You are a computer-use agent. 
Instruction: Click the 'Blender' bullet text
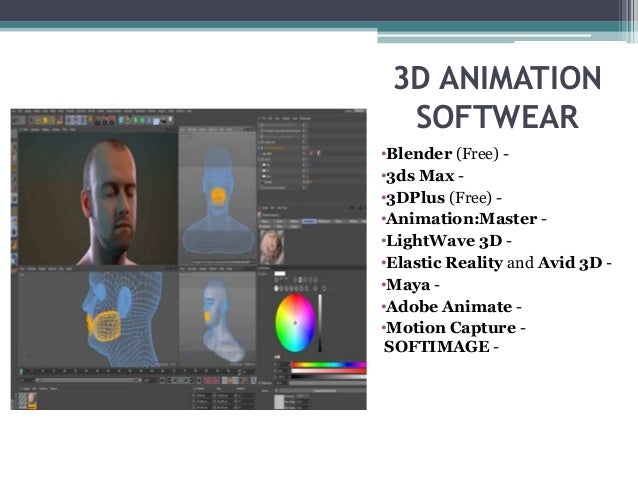[x=419, y=154]
